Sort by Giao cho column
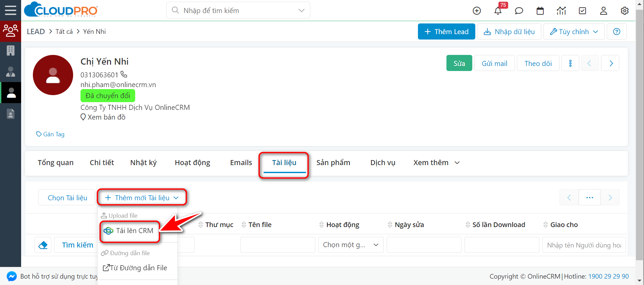The width and height of the screenshot is (644, 285). pyautogui.click(x=561, y=225)
